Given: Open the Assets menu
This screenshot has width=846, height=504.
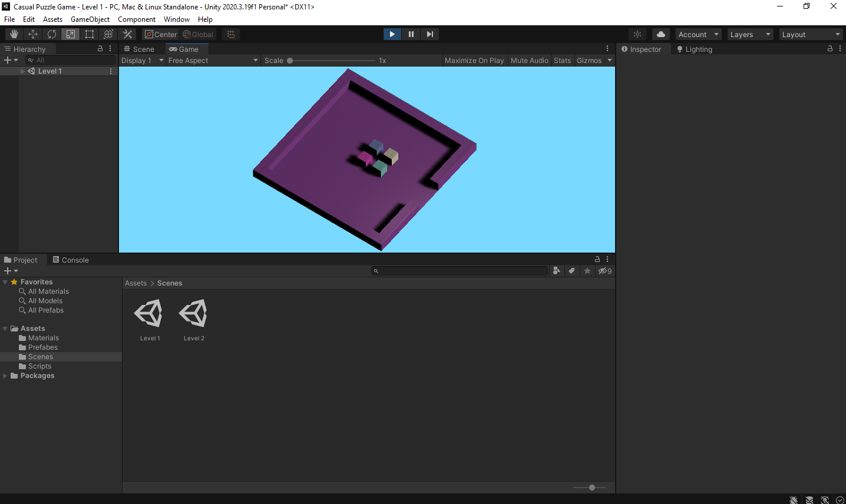Looking at the screenshot, I should click(52, 19).
